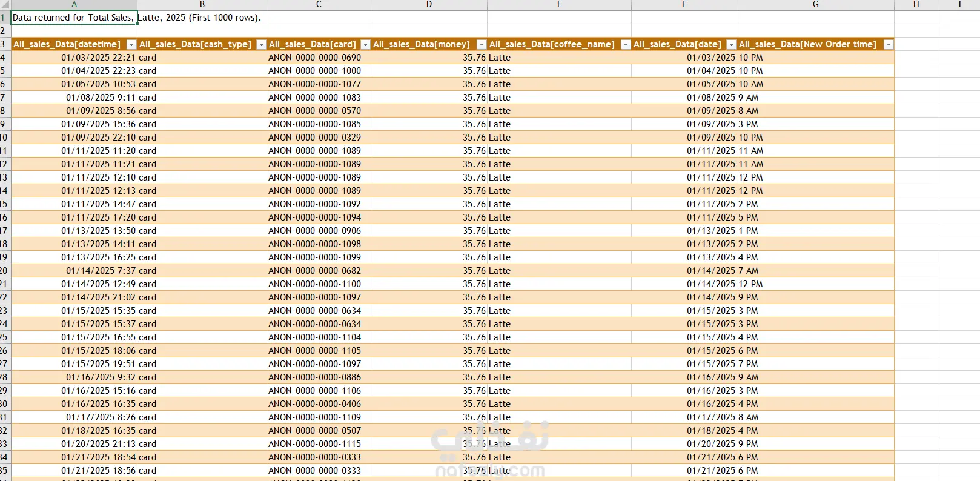
Task: Click cell with 'Data returned for Total Sales' text
Action: (74, 18)
